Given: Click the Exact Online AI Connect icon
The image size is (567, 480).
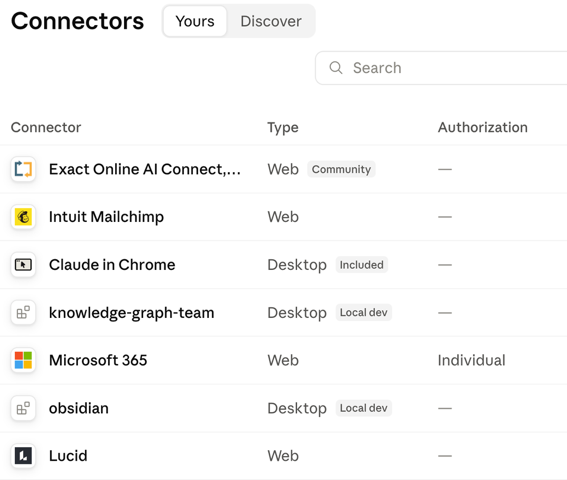Looking at the screenshot, I should click(23, 169).
